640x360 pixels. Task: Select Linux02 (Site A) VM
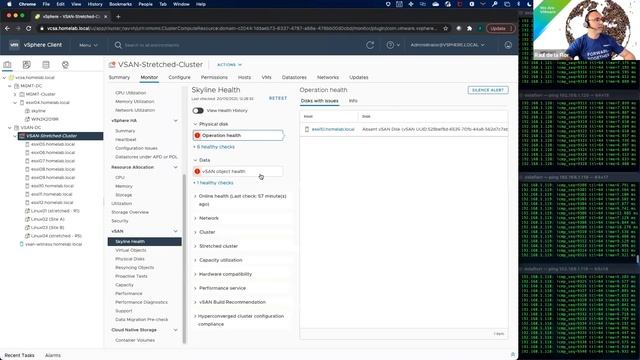click(x=48, y=219)
